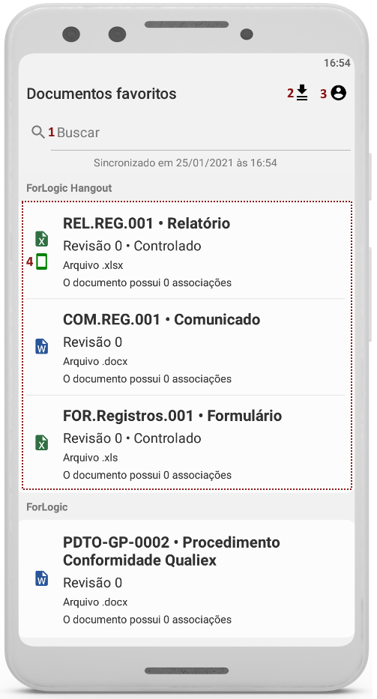Select the ForLogic group header

[x=47, y=507]
